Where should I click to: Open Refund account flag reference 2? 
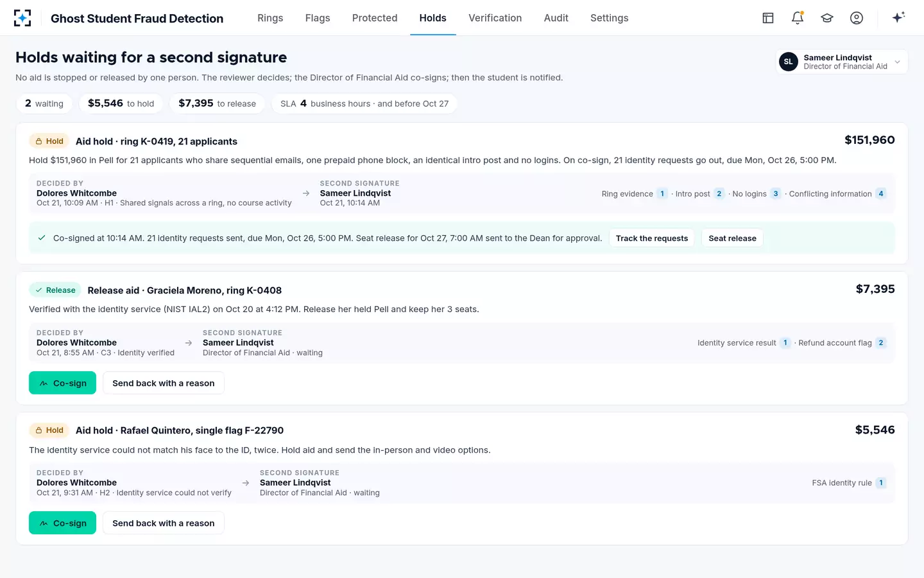pos(881,343)
